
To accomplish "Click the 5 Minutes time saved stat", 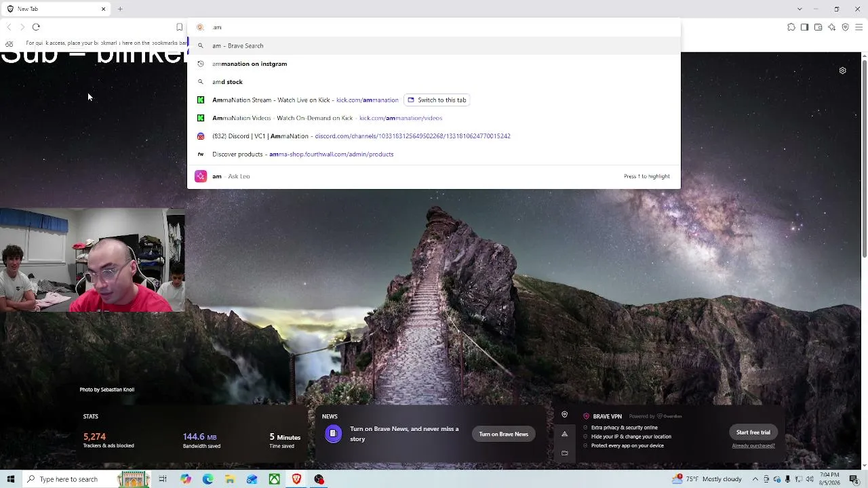I will pyautogui.click(x=285, y=441).
